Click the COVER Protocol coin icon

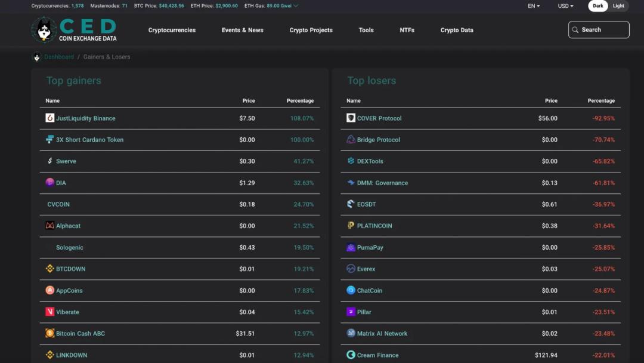point(351,118)
